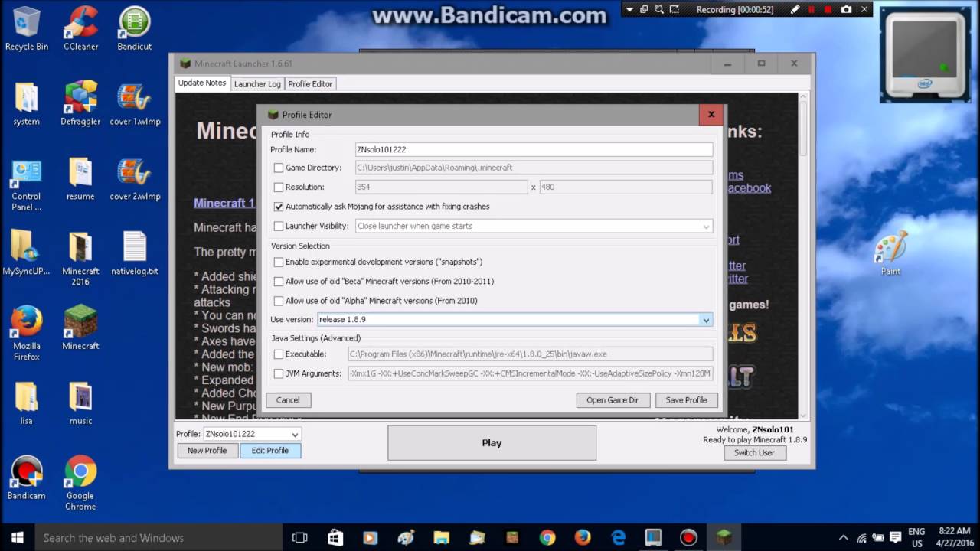980x551 pixels.
Task: Enable the Java Executable checkbox
Action: click(279, 354)
